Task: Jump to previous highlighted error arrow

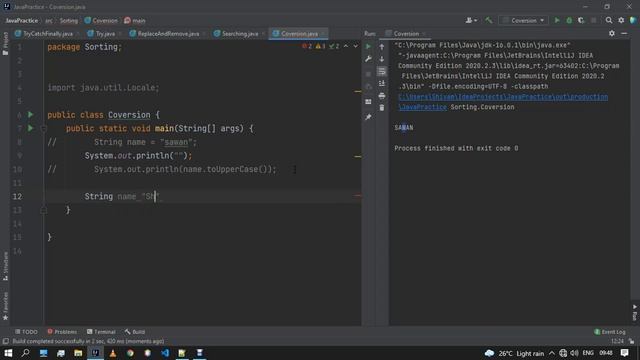Action: click(x=346, y=47)
